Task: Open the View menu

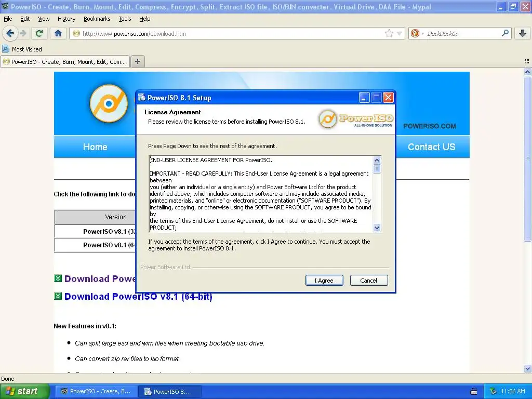Action: pyautogui.click(x=44, y=19)
